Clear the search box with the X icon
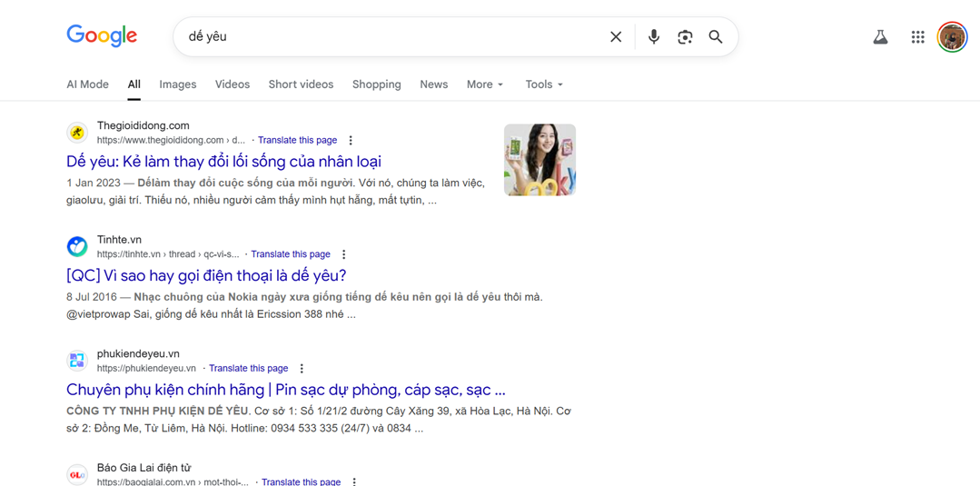Screen dimensions: 980x486 pyautogui.click(x=616, y=37)
